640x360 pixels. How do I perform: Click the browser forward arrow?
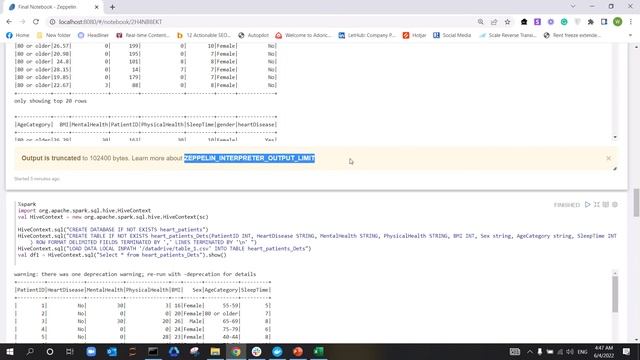pyautogui.click(x=22, y=22)
